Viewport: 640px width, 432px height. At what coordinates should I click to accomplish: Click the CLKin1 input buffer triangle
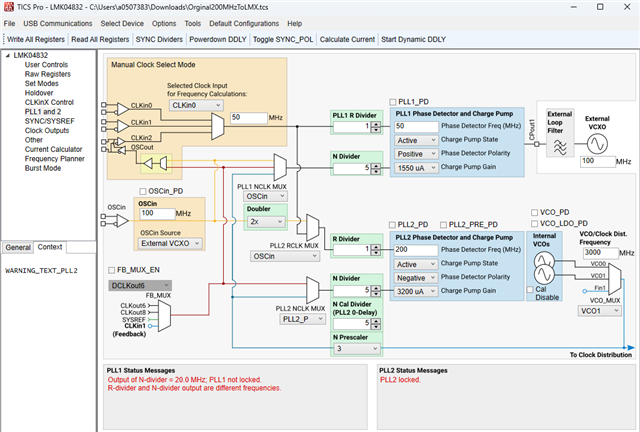pos(122,126)
